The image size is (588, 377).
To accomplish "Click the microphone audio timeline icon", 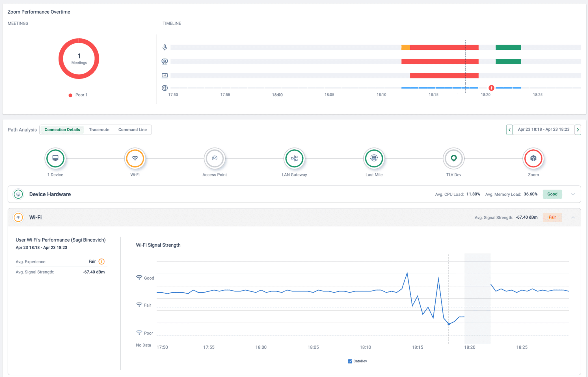I will pos(165,47).
